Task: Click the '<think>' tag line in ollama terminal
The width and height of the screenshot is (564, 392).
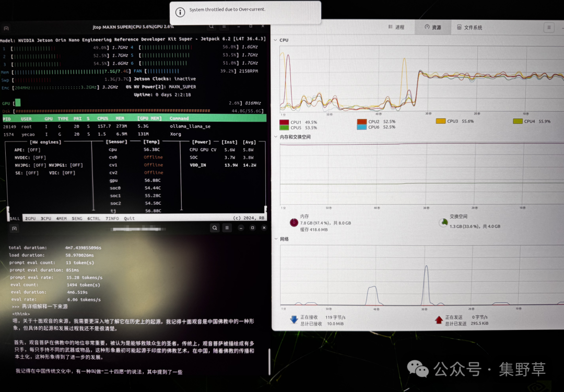Action: click(x=21, y=314)
